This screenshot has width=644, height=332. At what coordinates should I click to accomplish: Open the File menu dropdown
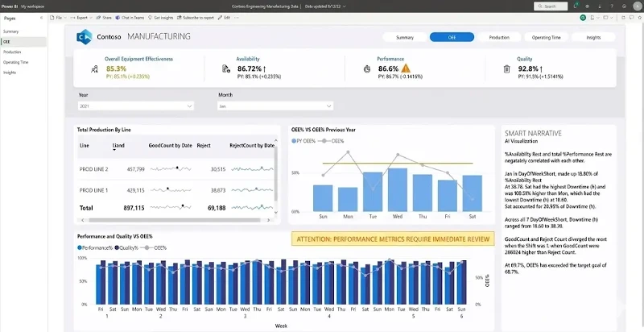coord(59,18)
